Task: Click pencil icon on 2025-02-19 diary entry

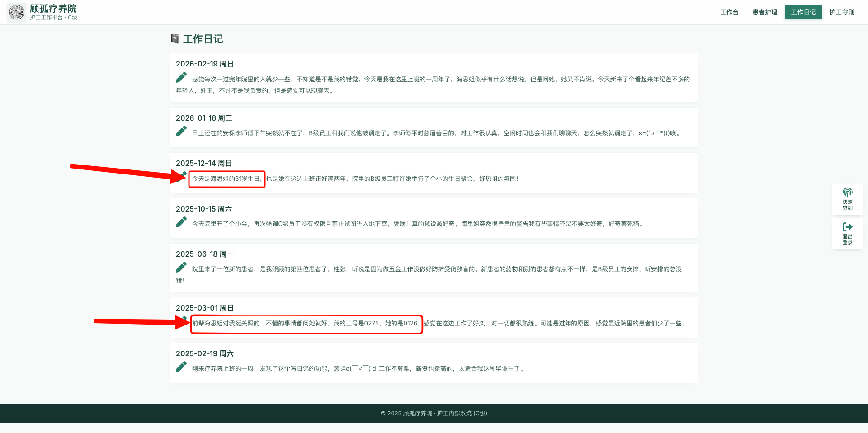Action: click(x=181, y=367)
